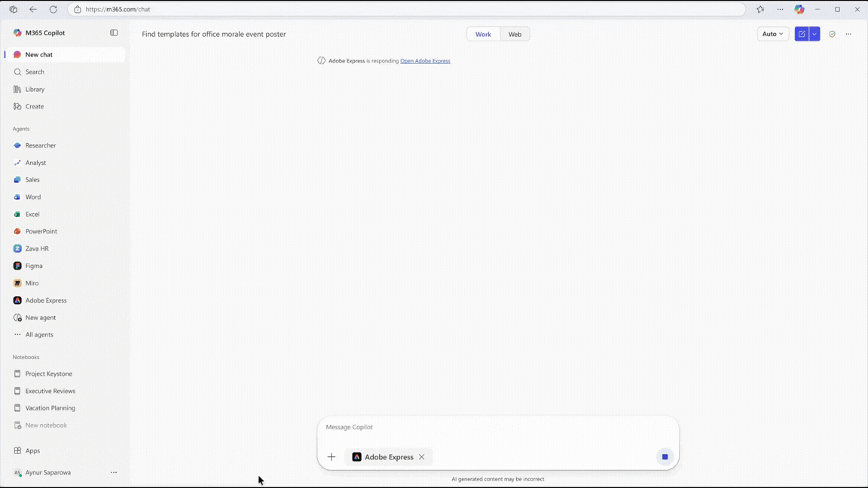
Task: Switch search source to Web
Action: (515, 34)
